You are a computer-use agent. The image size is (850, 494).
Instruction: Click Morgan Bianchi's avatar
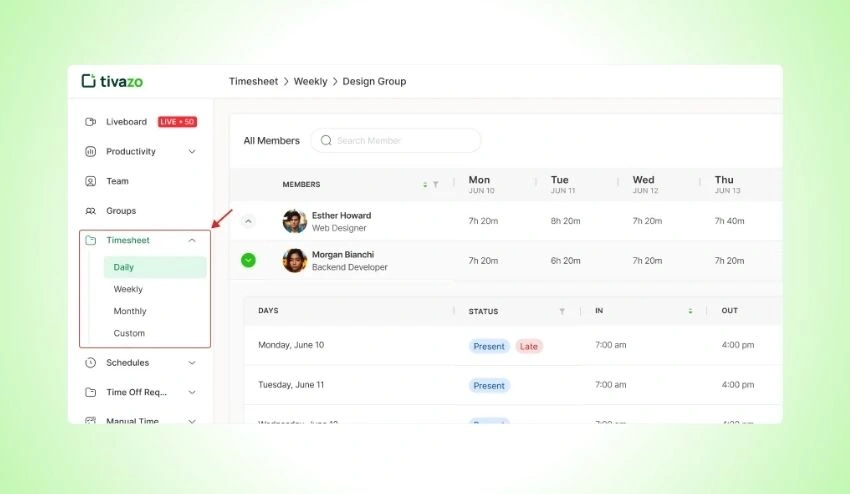295,260
